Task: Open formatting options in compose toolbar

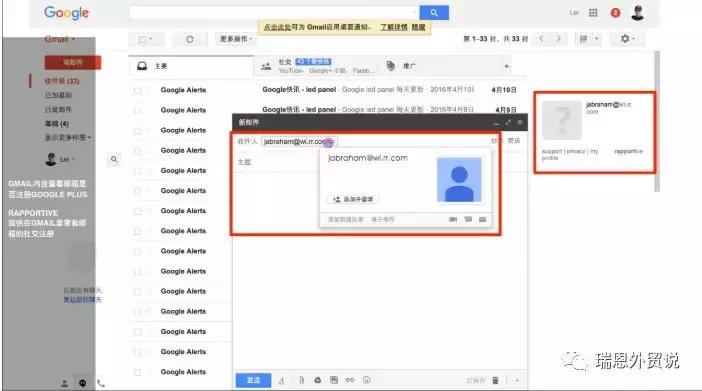Action: [x=281, y=380]
